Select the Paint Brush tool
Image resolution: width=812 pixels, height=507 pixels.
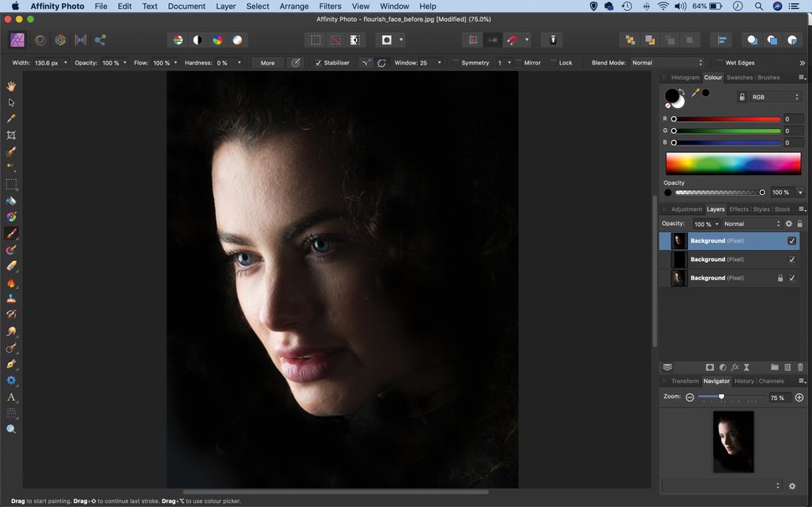pyautogui.click(x=11, y=235)
